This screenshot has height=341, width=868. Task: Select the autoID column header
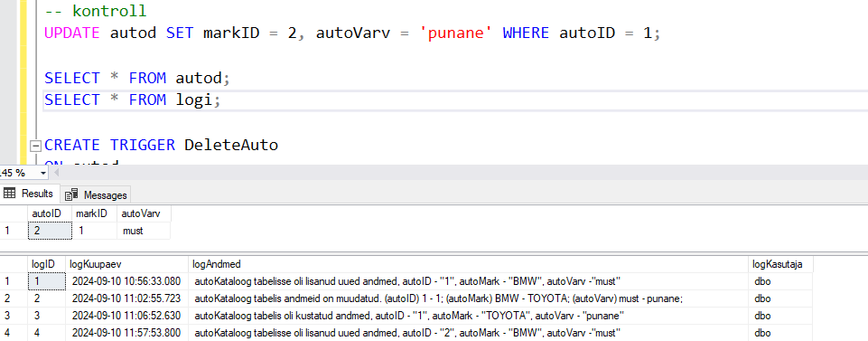(50, 213)
